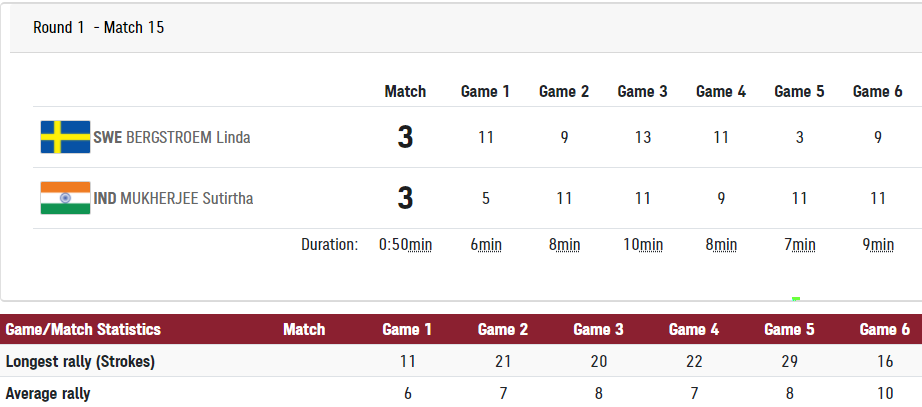Screen dimensions: 922x407
Task: Click the Game 1 score column header
Action: point(485,92)
